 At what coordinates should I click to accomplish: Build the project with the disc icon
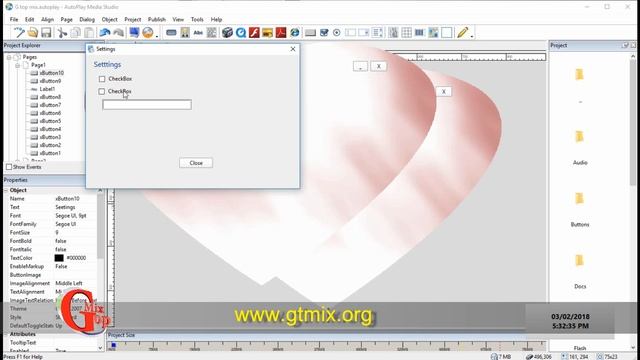tap(148, 33)
